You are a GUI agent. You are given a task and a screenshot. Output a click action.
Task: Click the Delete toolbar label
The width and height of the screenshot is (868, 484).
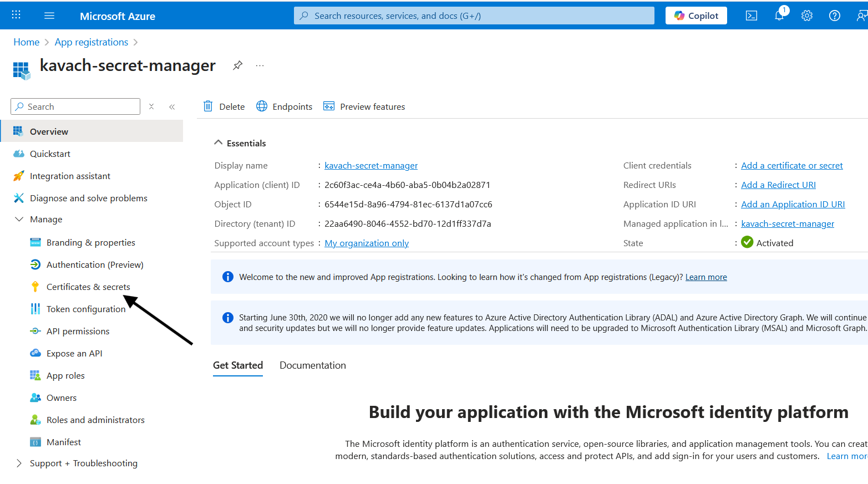[232, 106]
